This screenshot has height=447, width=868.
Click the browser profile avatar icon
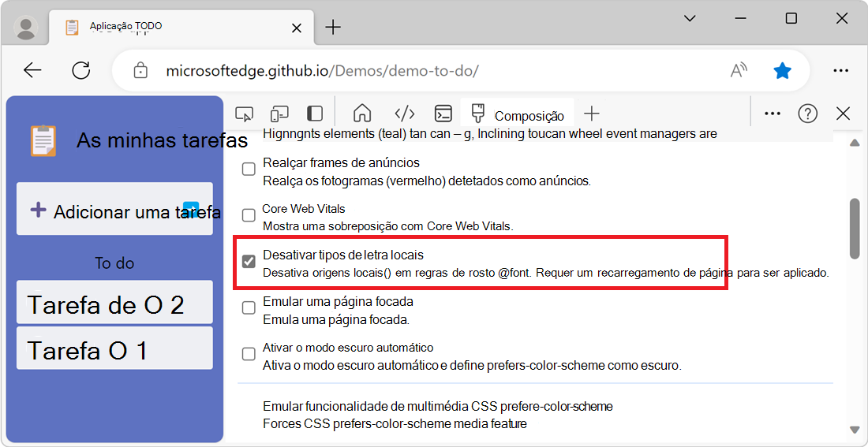tap(25, 28)
